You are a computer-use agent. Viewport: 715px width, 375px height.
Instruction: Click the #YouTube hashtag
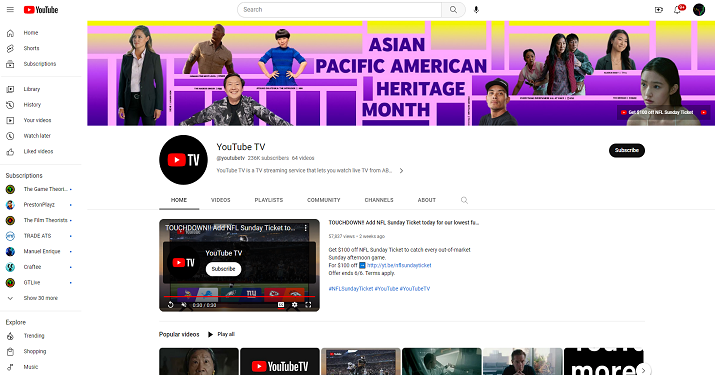click(x=386, y=289)
